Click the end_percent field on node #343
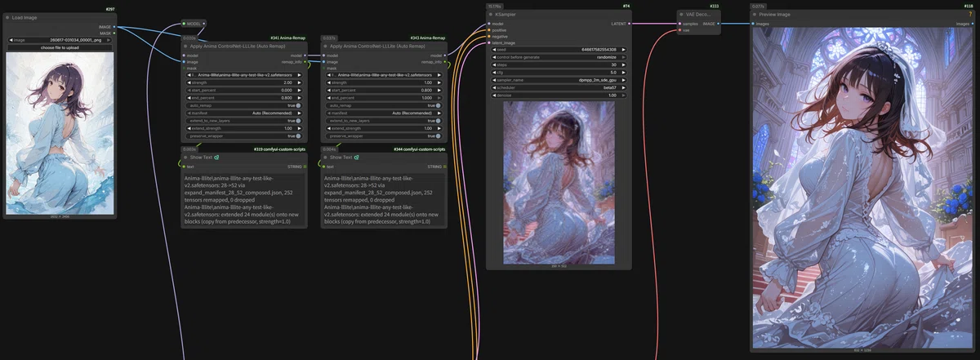Image resolution: width=980 pixels, height=360 pixels. (383, 98)
